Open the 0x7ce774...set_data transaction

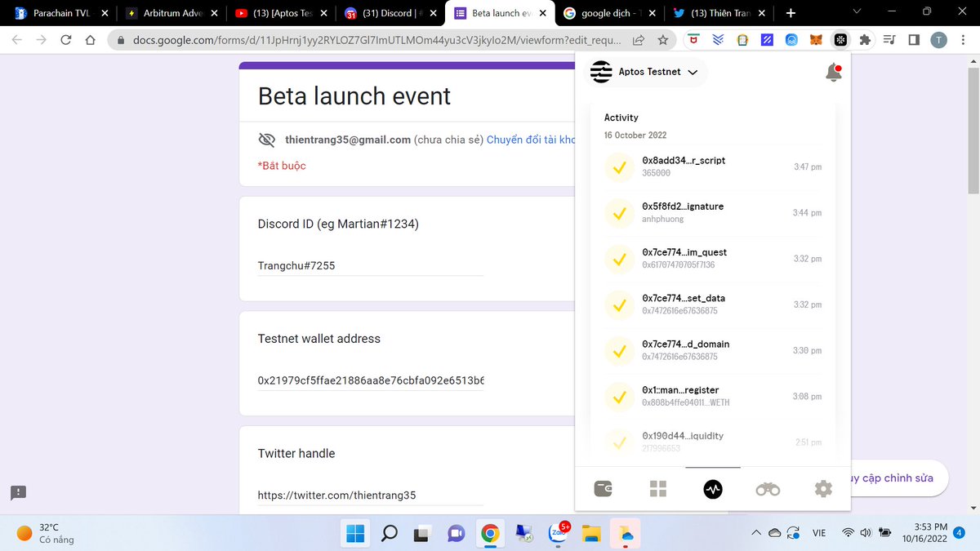pos(713,304)
